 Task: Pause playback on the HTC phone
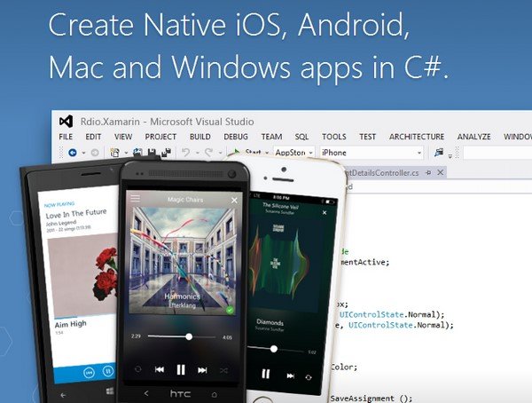[181, 369]
